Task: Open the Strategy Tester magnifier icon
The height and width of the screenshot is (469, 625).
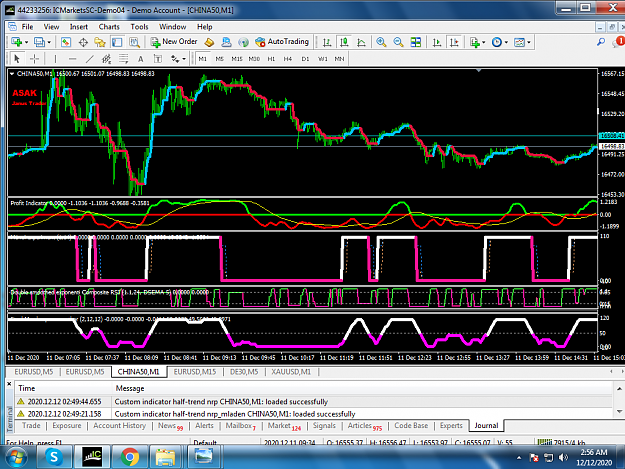Action: [134, 42]
